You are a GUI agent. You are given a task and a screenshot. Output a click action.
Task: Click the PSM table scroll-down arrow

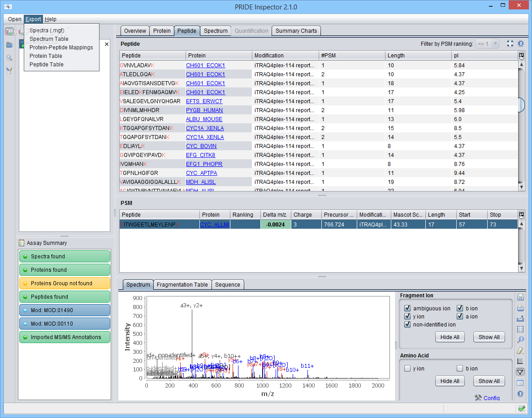[522, 268]
